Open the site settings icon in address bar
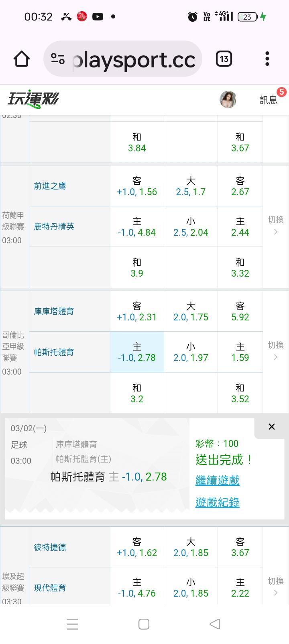Screen dimensions: 289x644 (58, 59)
